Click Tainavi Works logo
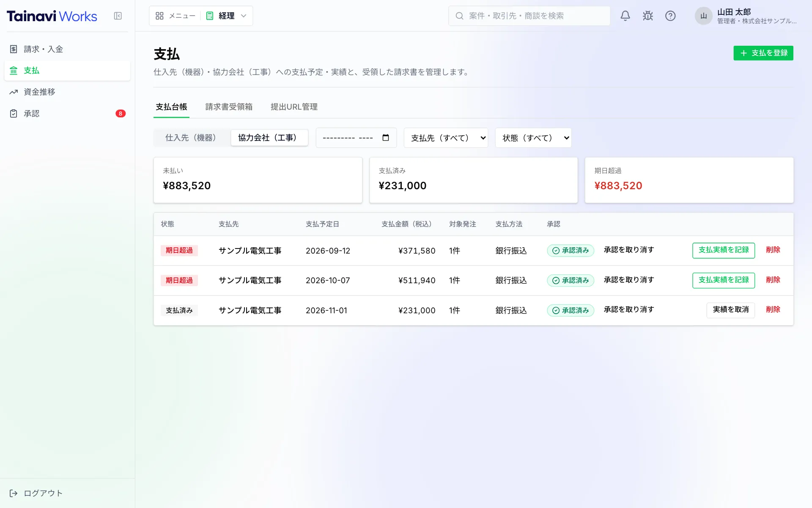812x508 pixels. pyautogui.click(x=52, y=16)
